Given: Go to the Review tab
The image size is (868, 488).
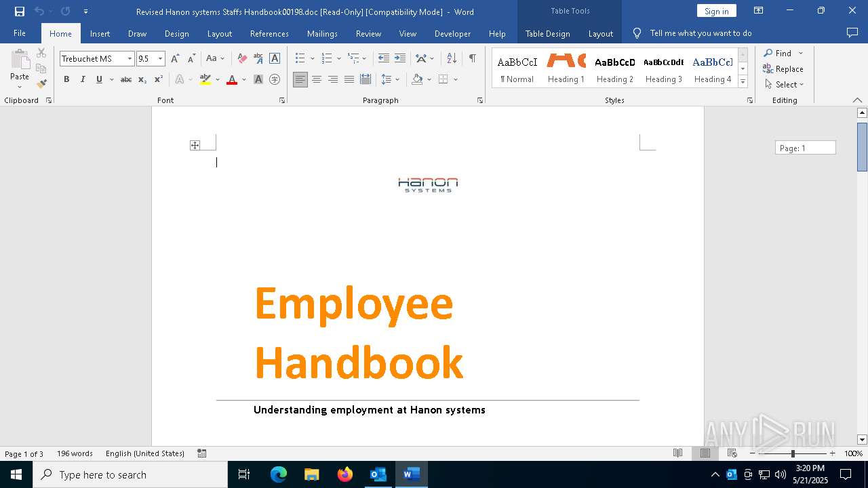Looking at the screenshot, I should (x=368, y=33).
